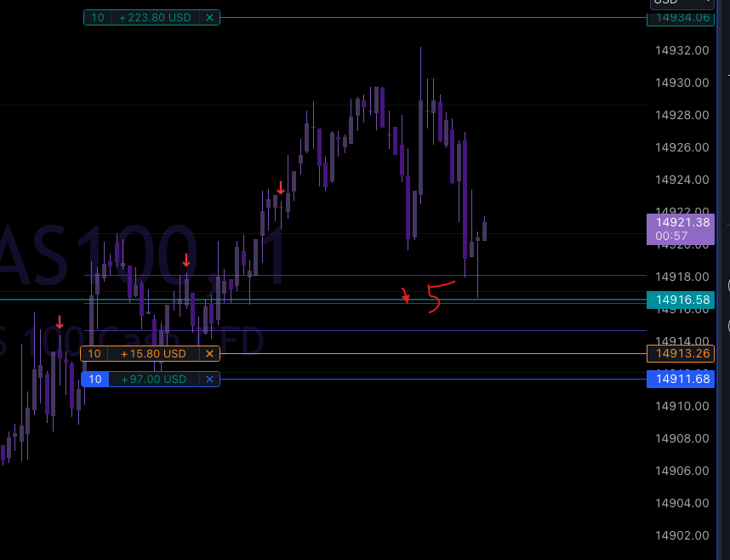Edit the 10 quantity in the blue order

[95, 379]
